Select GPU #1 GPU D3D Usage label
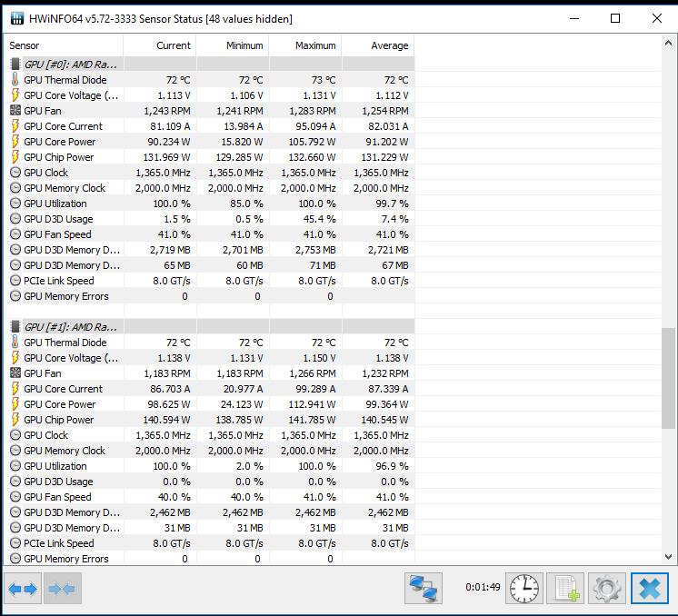The height and width of the screenshot is (616, 678). pyautogui.click(x=58, y=482)
